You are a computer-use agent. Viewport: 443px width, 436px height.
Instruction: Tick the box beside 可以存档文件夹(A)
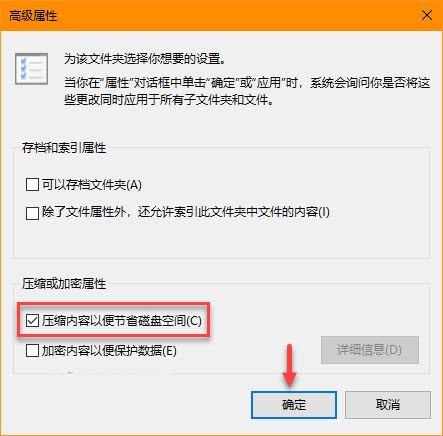click(x=32, y=184)
